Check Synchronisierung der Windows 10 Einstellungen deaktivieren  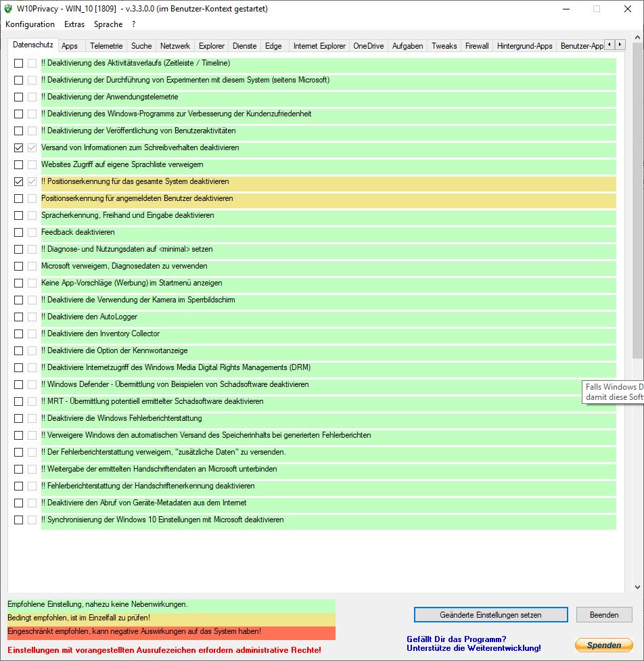(18, 520)
